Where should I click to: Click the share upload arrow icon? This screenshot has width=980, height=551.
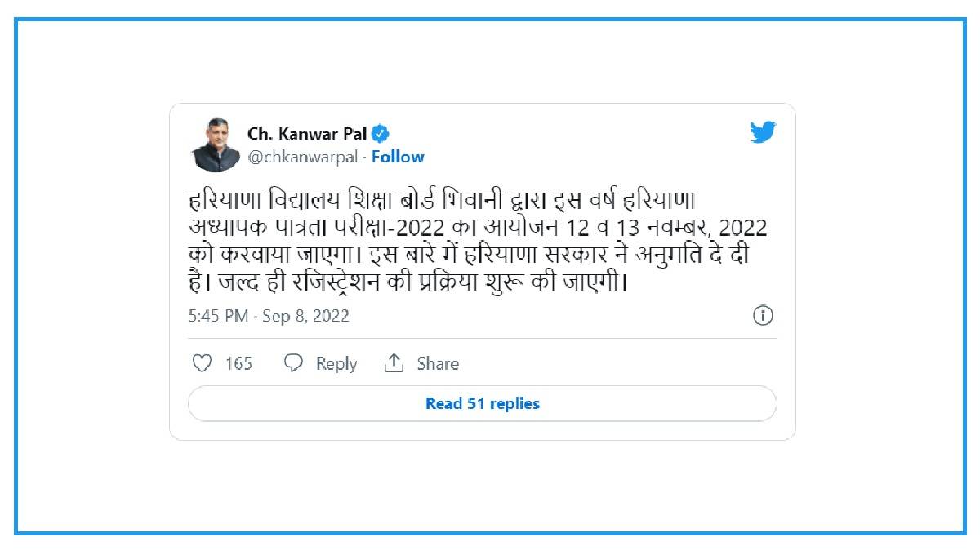pyautogui.click(x=394, y=363)
